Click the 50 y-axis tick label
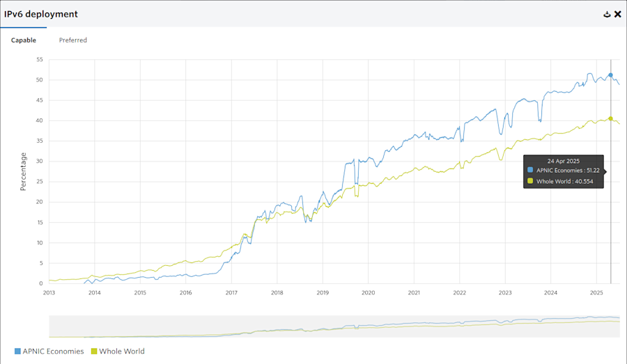627x364 pixels. coord(40,80)
